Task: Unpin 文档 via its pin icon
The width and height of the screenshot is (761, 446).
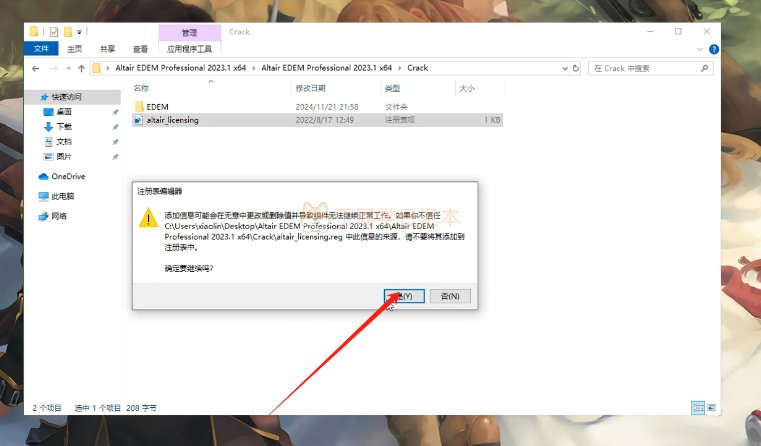Action: pyautogui.click(x=116, y=142)
